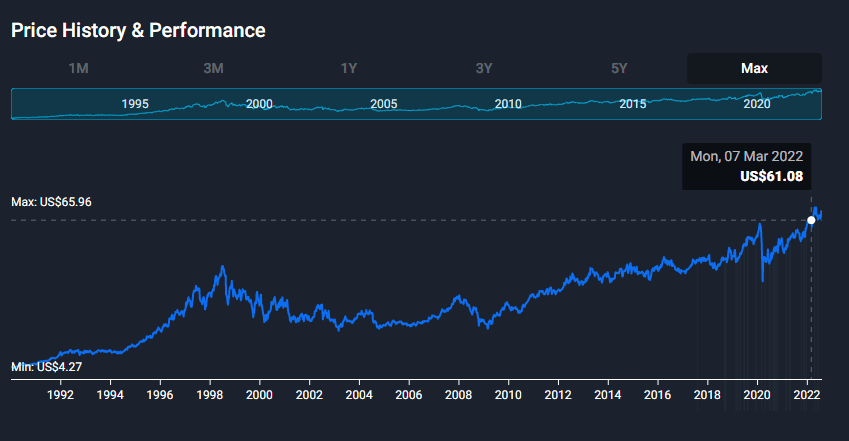Click the sharp 2020 dip on price line

coord(763,280)
